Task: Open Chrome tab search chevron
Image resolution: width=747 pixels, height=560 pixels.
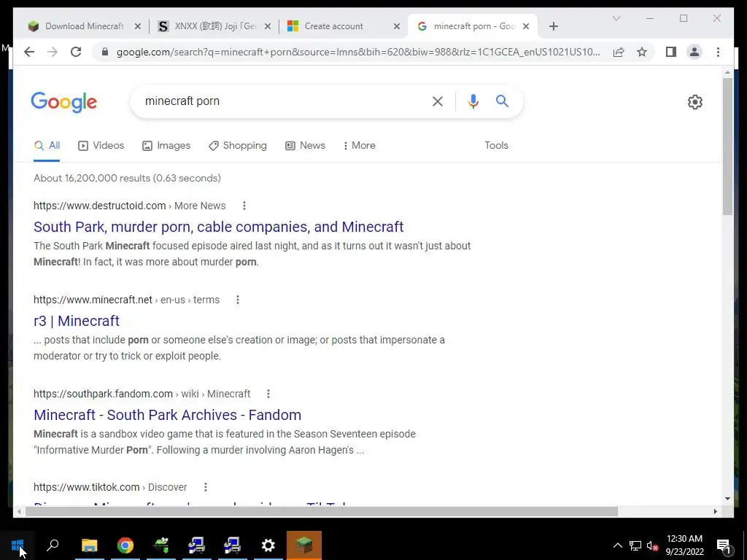Action: click(x=616, y=18)
